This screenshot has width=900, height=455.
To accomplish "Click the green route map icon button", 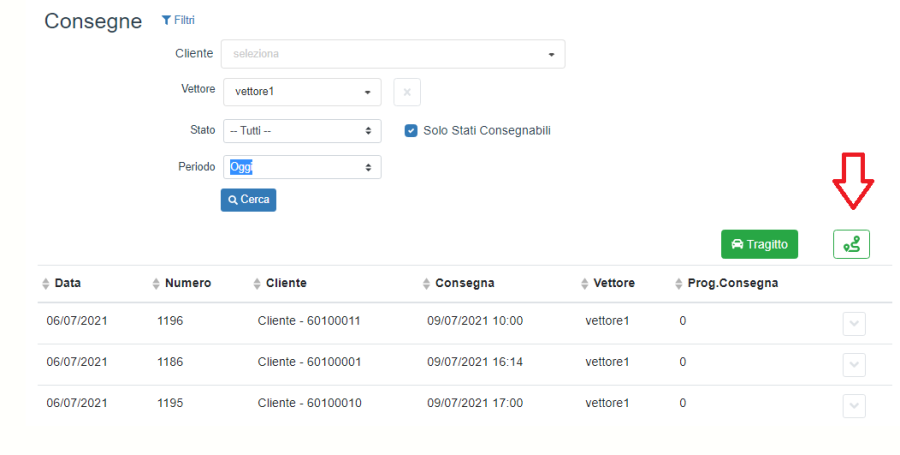I will coord(851,244).
